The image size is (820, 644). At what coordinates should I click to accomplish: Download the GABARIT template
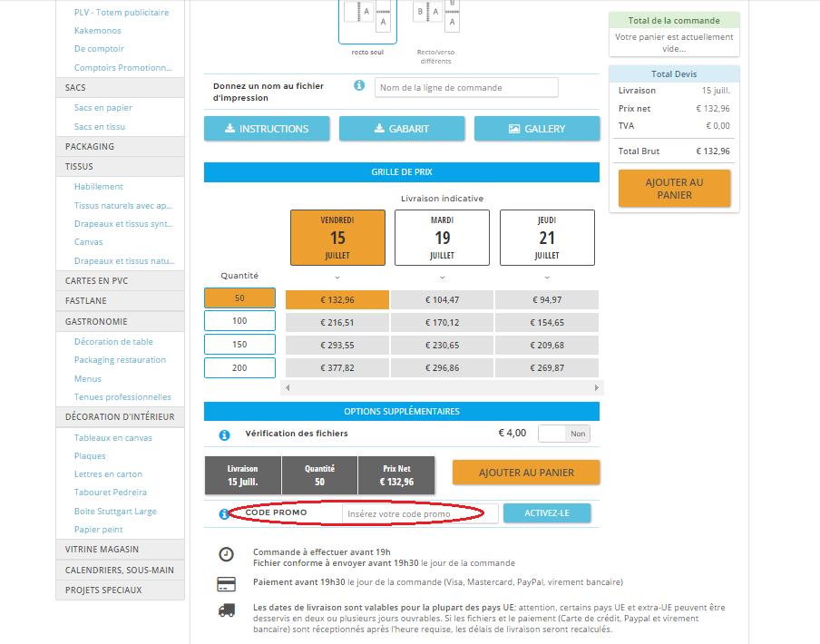(402, 129)
